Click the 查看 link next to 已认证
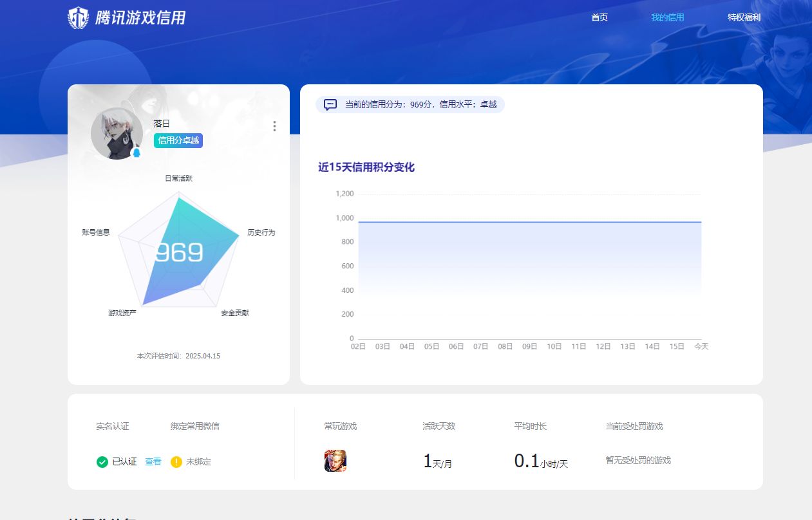Image resolution: width=812 pixels, height=520 pixels. click(x=153, y=461)
